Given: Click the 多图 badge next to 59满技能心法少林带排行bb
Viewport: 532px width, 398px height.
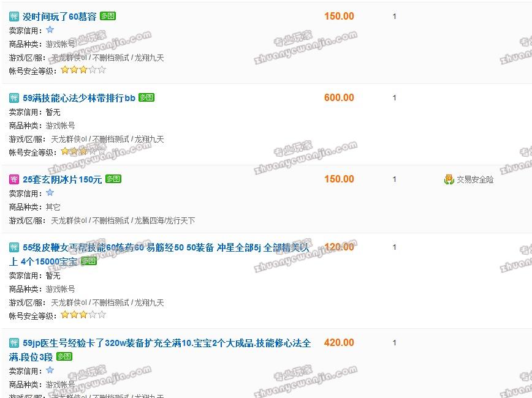Looking at the screenshot, I should tap(146, 97).
